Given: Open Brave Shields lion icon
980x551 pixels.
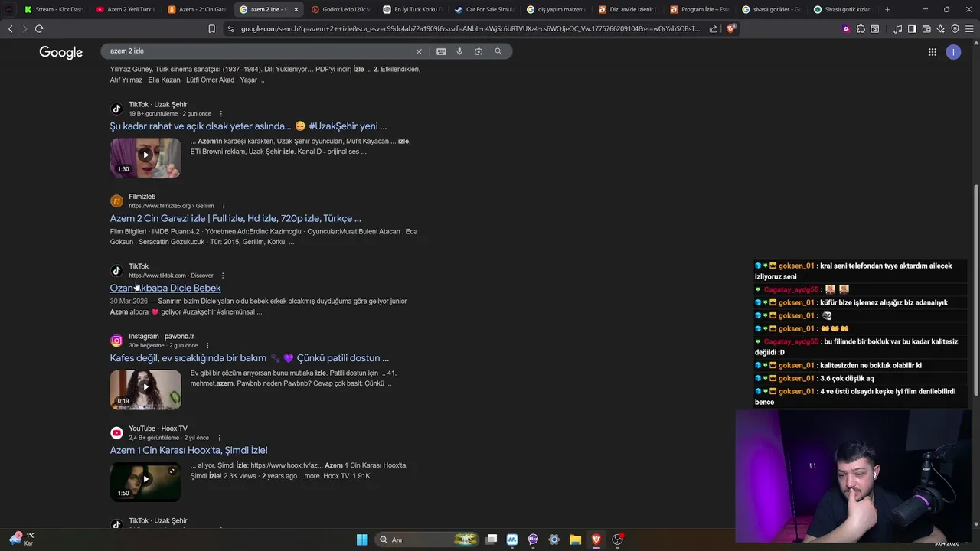Looking at the screenshot, I should [x=731, y=29].
